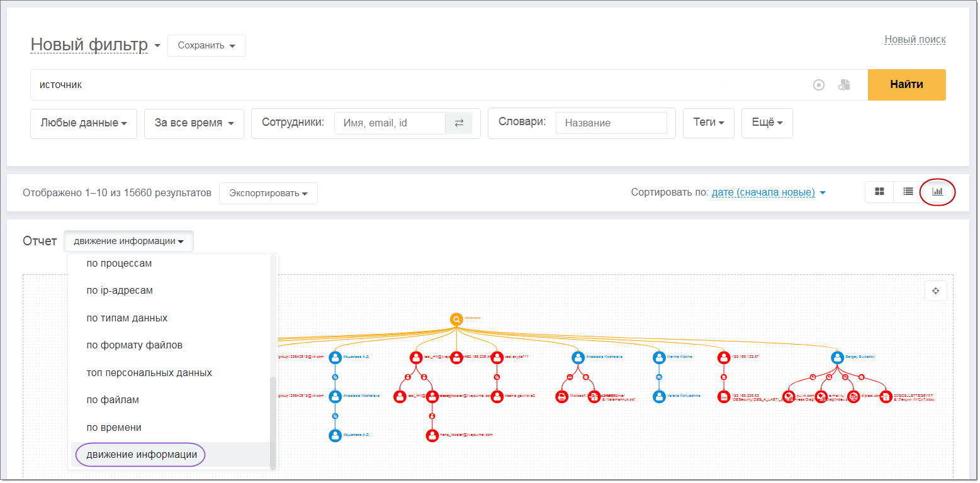Toggle the employees swap arrows button

pos(459,123)
